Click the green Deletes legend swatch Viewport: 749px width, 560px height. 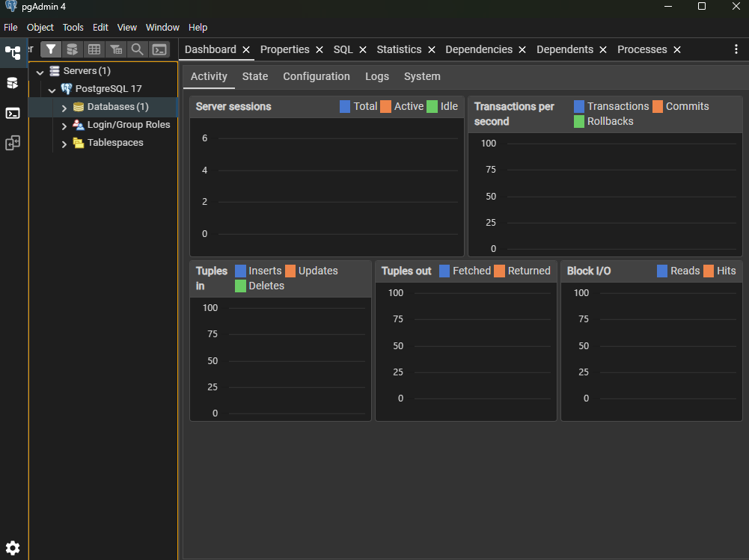240,286
